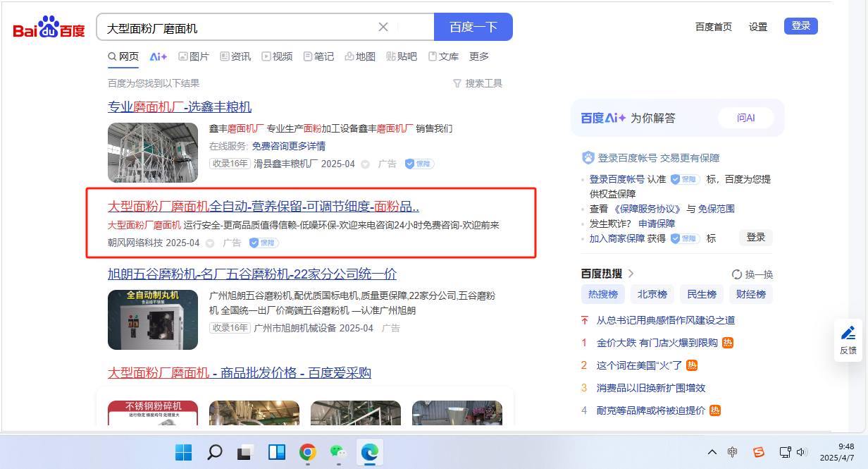This screenshot has height=469, width=868.
Task: Select the 北京榜 tab
Action: 652,294
